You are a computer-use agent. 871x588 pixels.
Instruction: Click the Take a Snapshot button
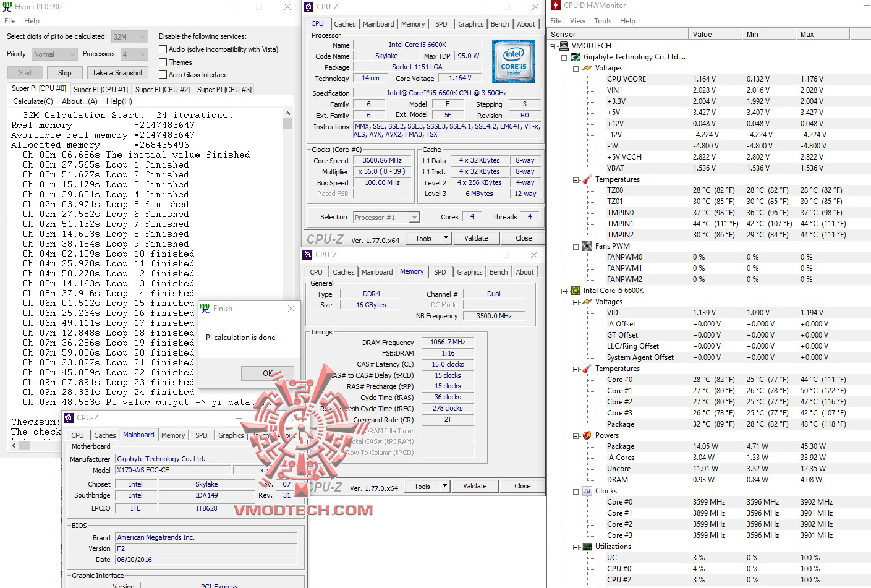tap(117, 72)
